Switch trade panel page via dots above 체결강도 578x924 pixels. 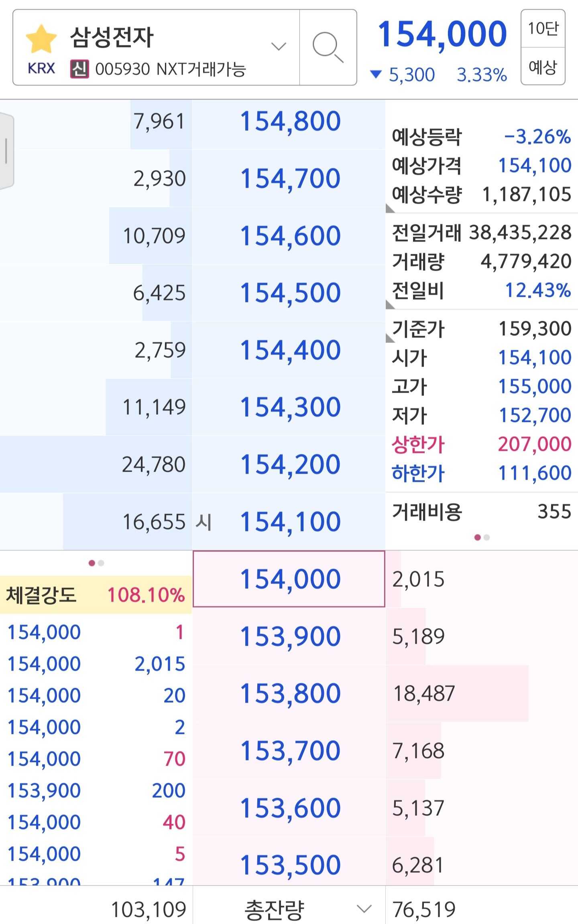point(96,563)
